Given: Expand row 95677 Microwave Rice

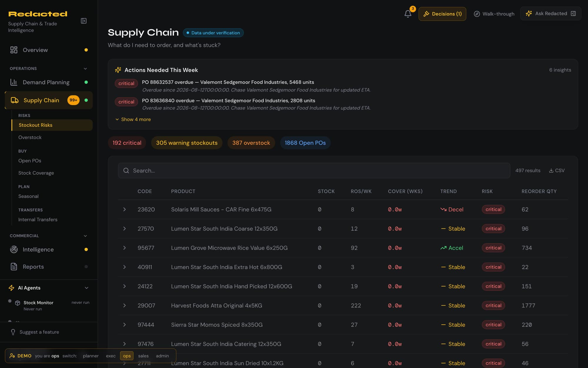Looking at the screenshot, I should tap(124, 248).
